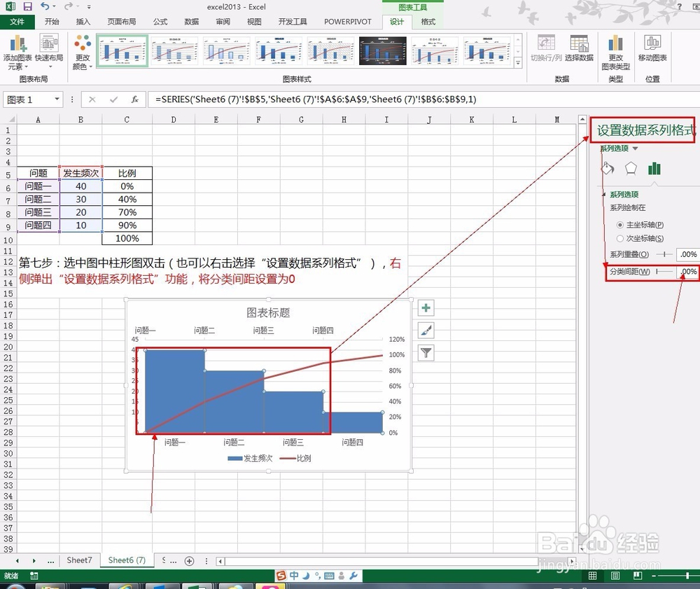This screenshot has height=589, width=700.
Task: Open the 文件 (File) tab
Action: click(17, 22)
